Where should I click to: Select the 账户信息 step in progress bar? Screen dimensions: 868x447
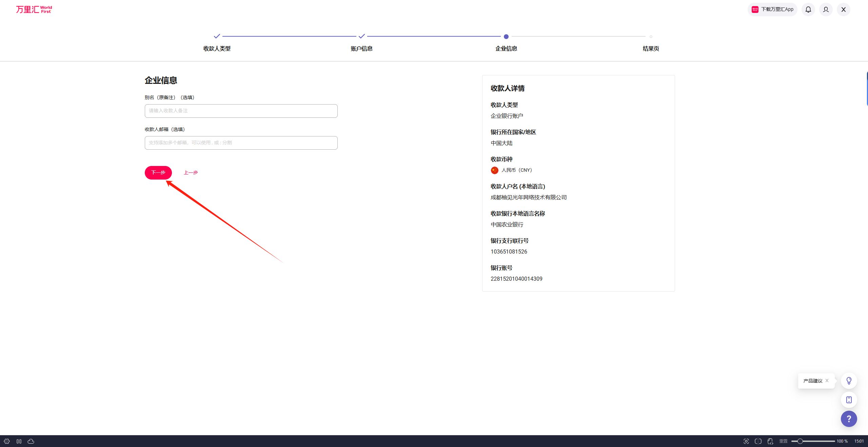click(x=361, y=49)
